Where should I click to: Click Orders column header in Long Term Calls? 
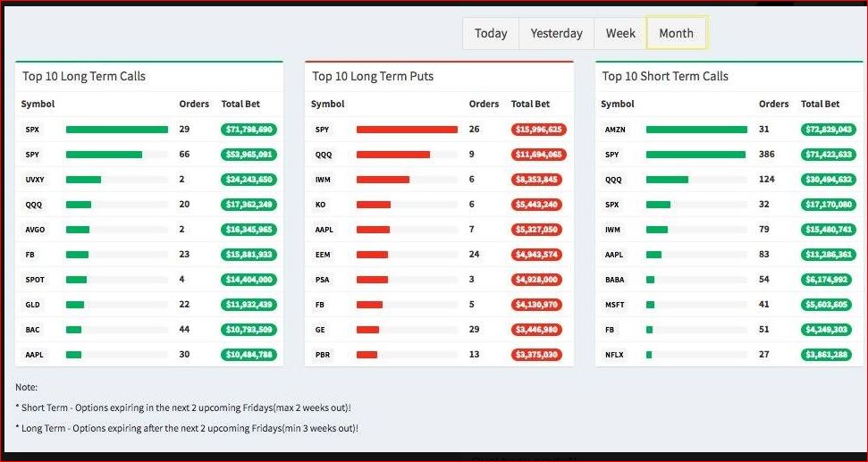194,104
